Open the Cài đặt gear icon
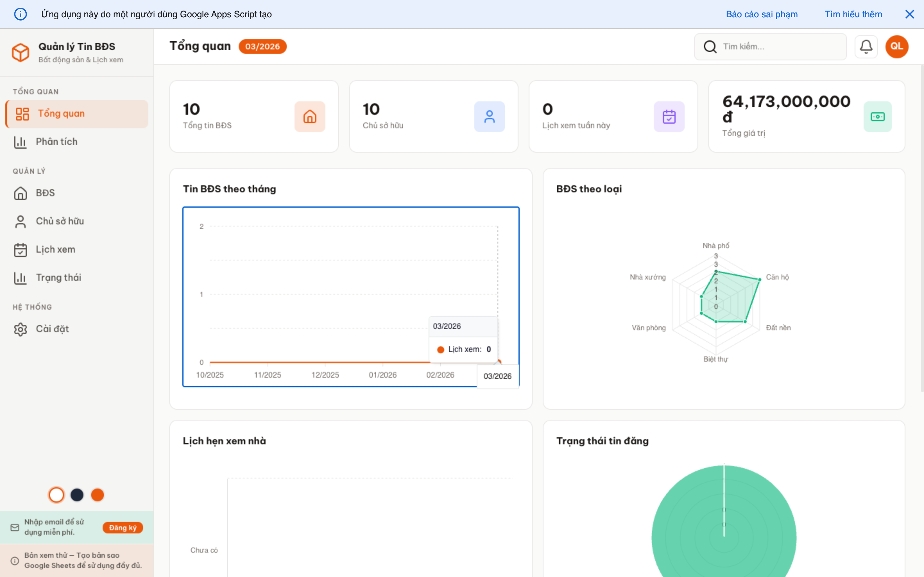The image size is (924, 577). click(x=20, y=329)
